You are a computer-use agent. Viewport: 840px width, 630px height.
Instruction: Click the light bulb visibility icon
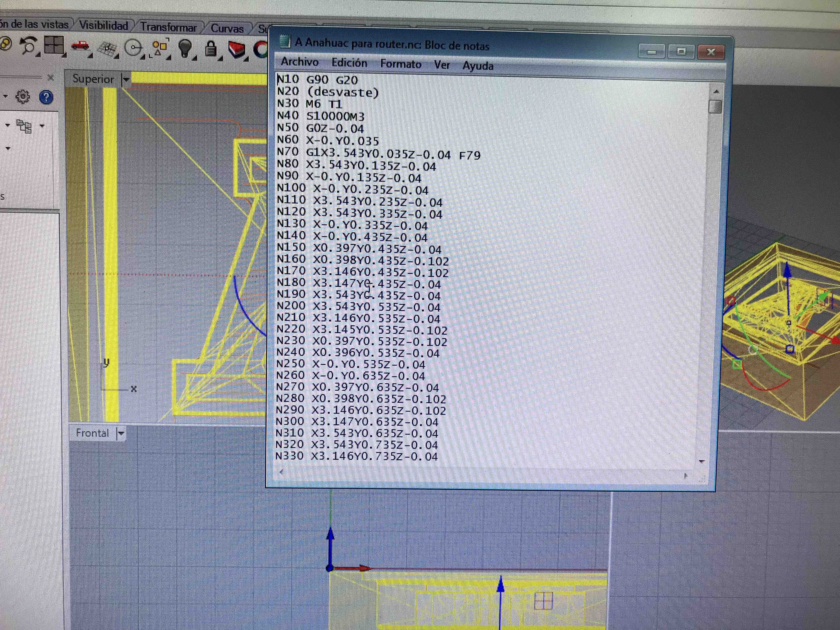(185, 48)
